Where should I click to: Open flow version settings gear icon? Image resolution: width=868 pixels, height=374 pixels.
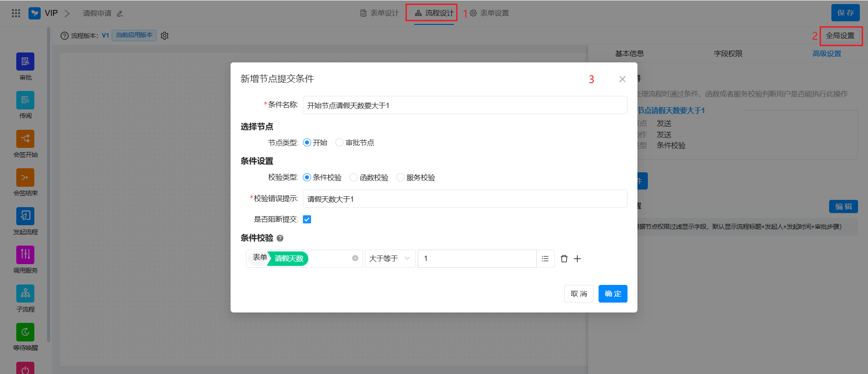(165, 36)
